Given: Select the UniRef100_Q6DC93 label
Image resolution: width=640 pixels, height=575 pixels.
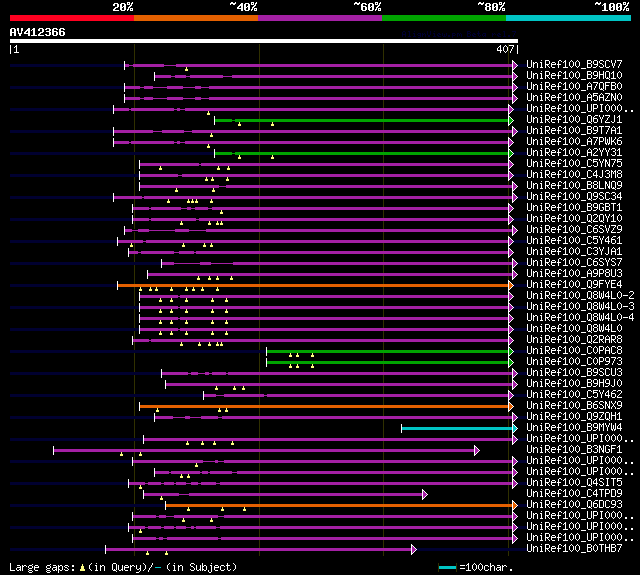Looking at the screenshot, I should (574, 505).
